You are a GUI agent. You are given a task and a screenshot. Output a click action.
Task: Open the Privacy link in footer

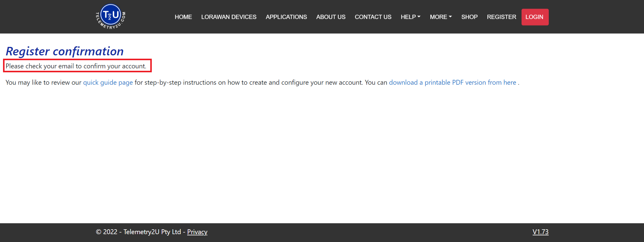pos(197,232)
